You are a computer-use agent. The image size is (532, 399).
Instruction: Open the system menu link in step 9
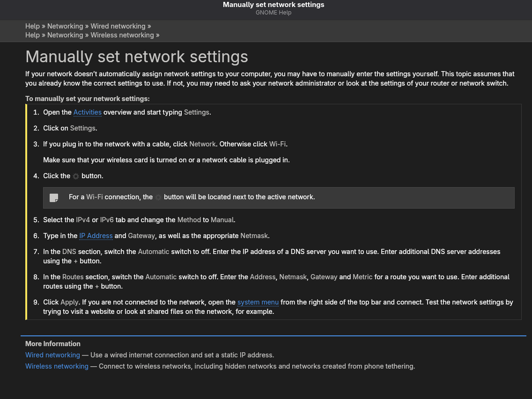258,302
